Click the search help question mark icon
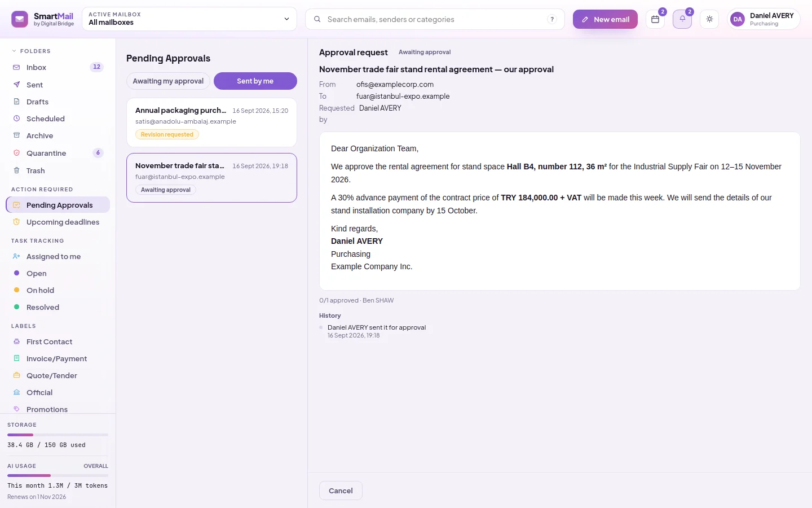812x508 pixels. 552,19
